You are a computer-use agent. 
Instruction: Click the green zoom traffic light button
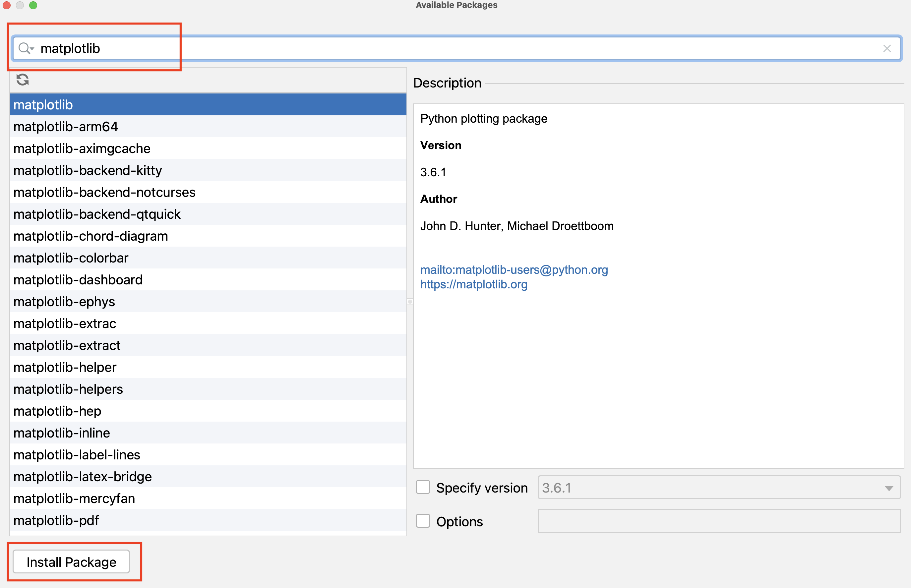point(33,5)
